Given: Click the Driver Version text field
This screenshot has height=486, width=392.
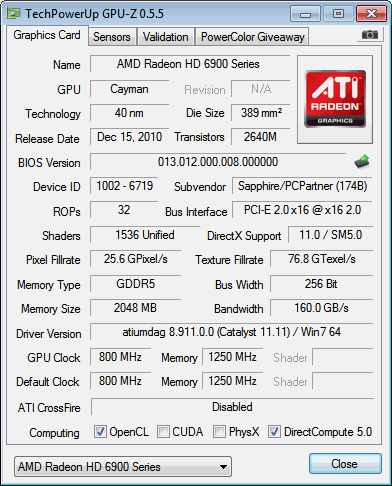Looking at the screenshot, I should [x=231, y=332].
